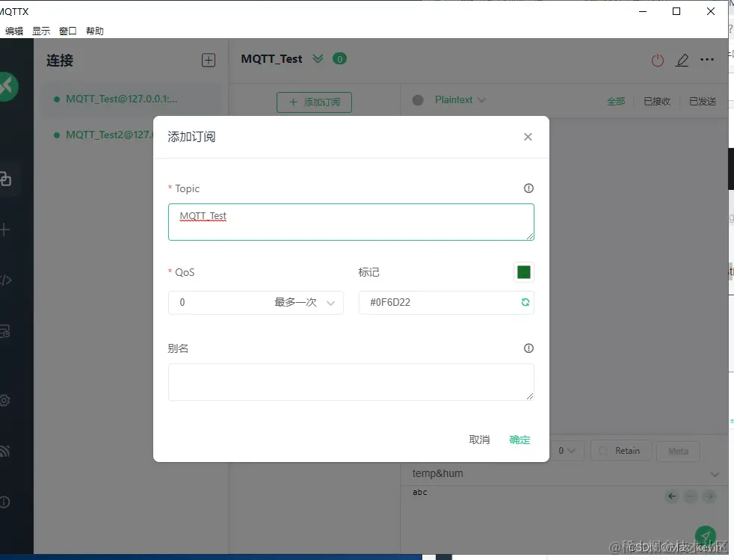The image size is (734, 560).
Task: Open the scripts code icon in sidebar
Action: [6, 280]
